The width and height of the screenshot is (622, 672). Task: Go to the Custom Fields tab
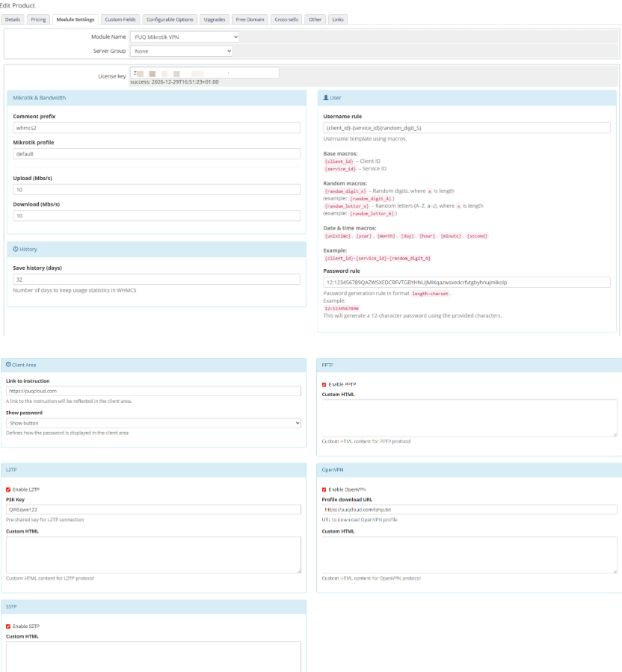(120, 19)
